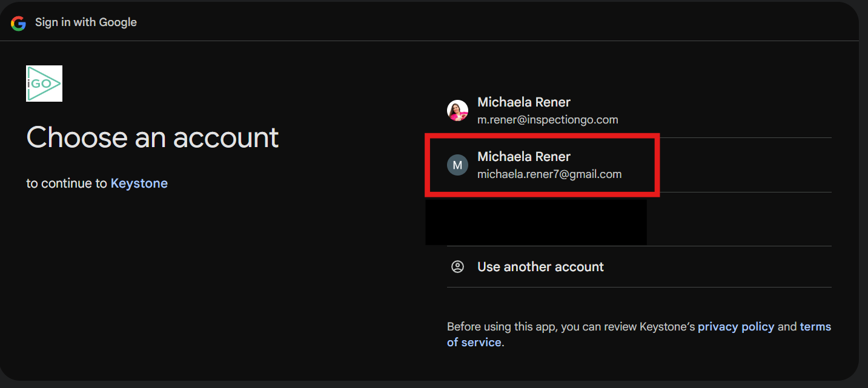Click the Choose an account heading
Image resolution: width=868 pixels, height=388 pixels.
tap(153, 137)
